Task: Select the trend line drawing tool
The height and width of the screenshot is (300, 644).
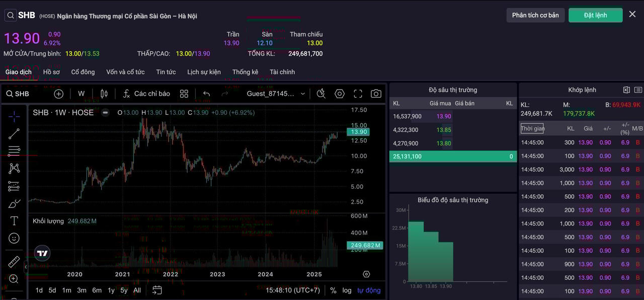Action: (x=14, y=133)
